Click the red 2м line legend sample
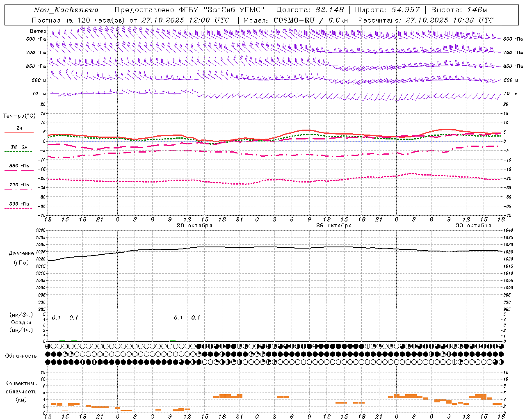Viewport: 525px width, 420px height. 19,132
